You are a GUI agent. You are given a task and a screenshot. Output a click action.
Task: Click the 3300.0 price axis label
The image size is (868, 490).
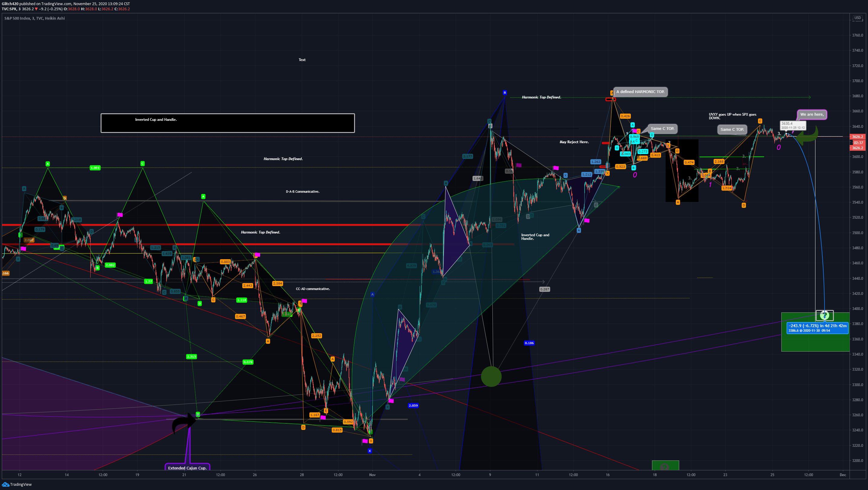point(857,385)
